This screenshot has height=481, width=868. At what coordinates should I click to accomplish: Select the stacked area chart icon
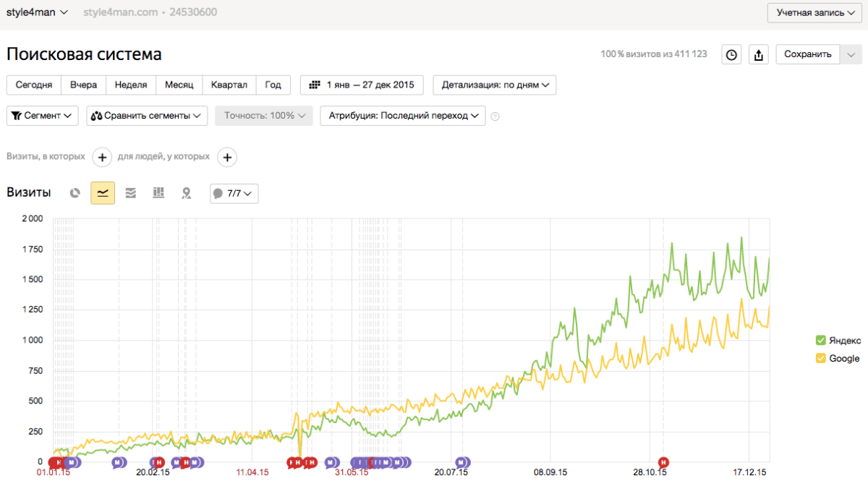(131, 193)
